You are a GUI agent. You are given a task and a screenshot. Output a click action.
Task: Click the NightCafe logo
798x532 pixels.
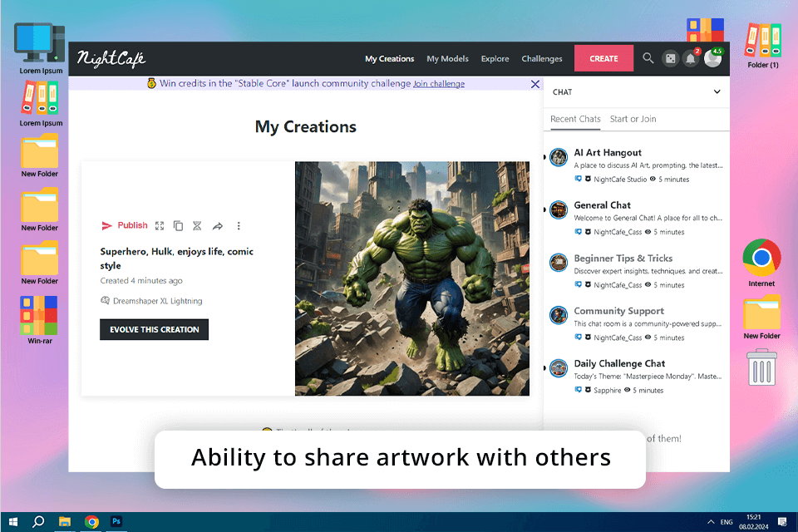click(x=111, y=59)
